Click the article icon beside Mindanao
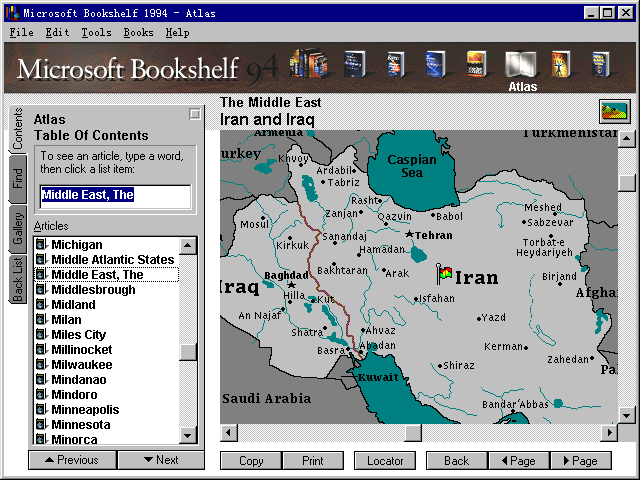 41,379
